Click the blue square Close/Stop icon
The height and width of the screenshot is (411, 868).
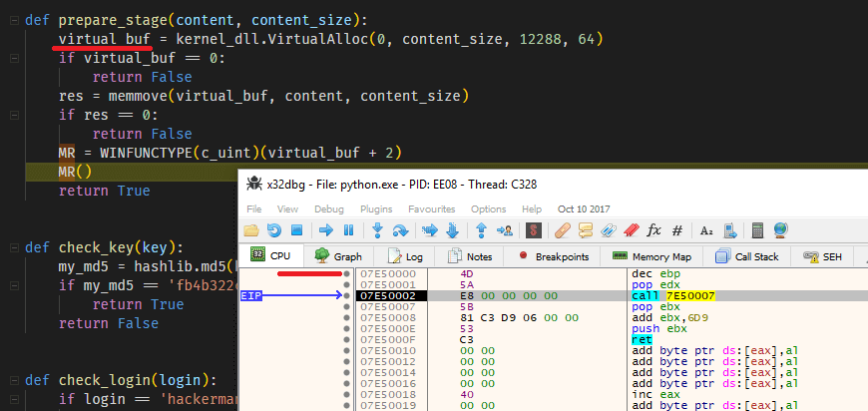tap(296, 230)
